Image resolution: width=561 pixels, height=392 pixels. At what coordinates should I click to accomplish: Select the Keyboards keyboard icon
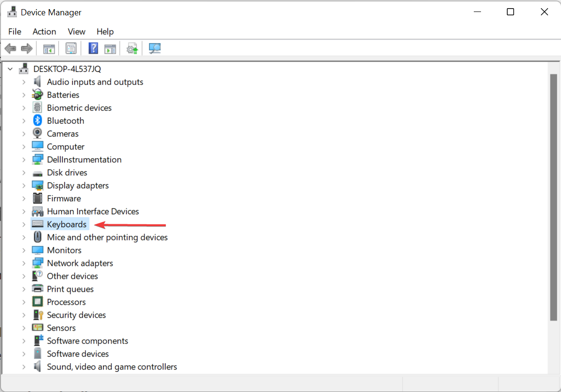(x=37, y=224)
